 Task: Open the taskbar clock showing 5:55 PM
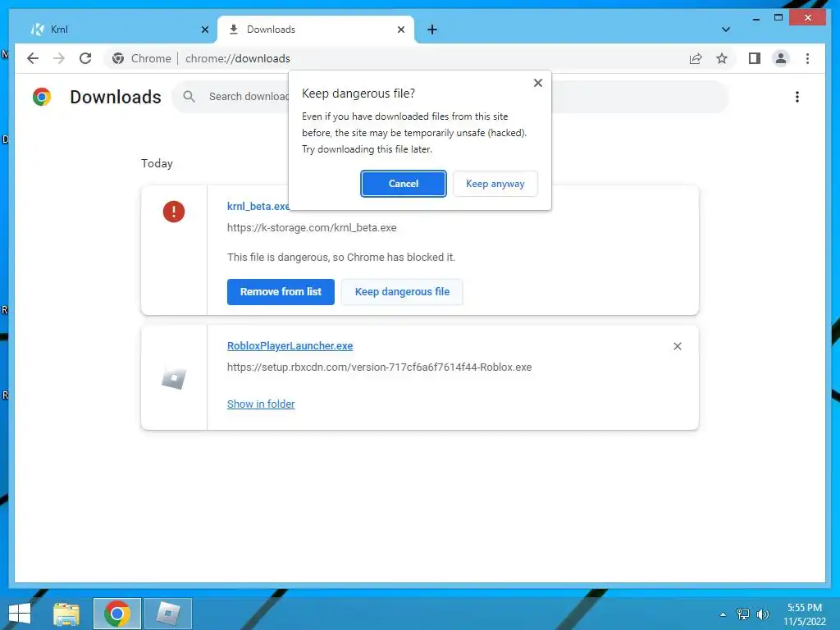[804, 614]
